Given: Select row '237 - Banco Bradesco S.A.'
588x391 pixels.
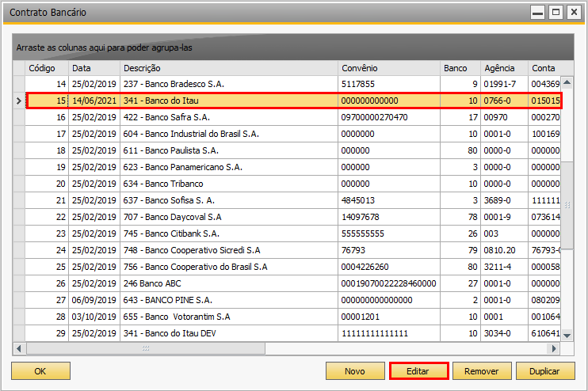Looking at the screenshot, I should pyautogui.click(x=293, y=84).
